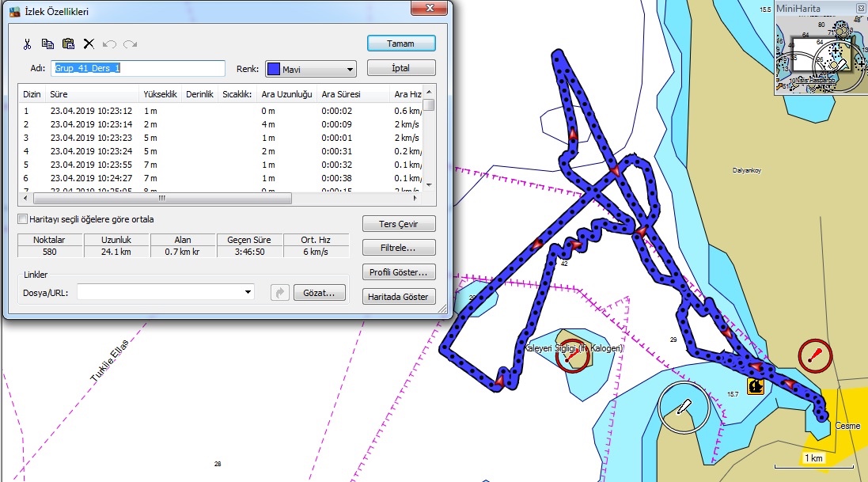Click the Paste clipboard icon

[68, 44]
